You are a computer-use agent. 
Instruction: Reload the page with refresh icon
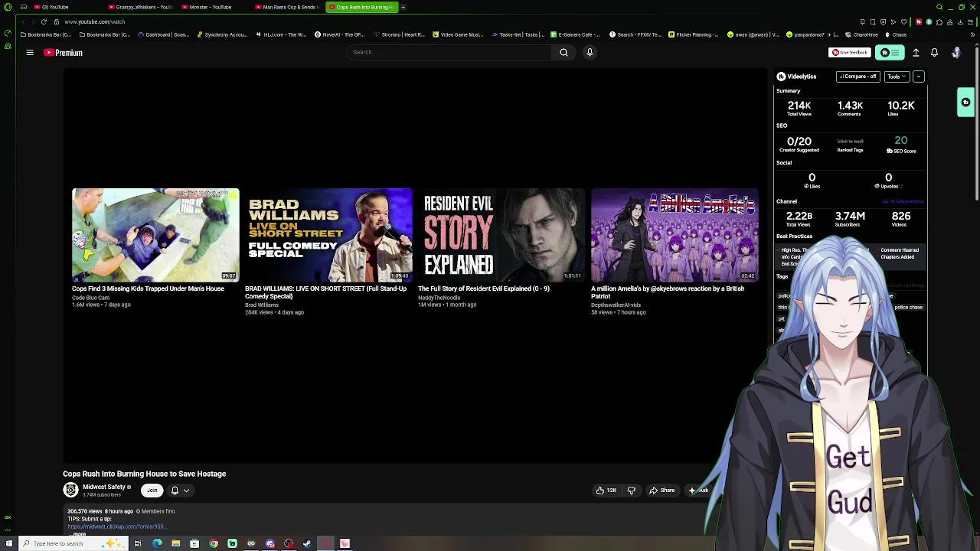point(44,21)
